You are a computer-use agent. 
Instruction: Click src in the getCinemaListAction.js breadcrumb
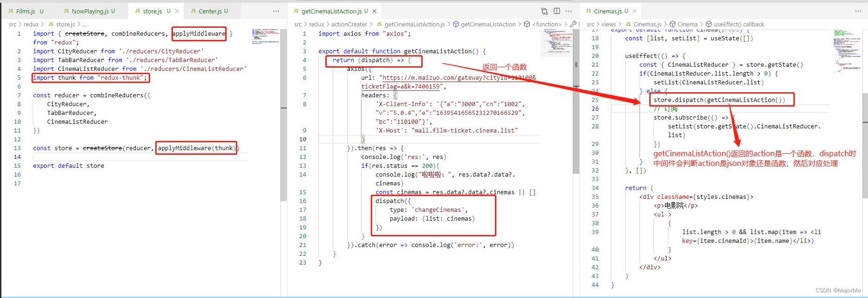point(298,25)
